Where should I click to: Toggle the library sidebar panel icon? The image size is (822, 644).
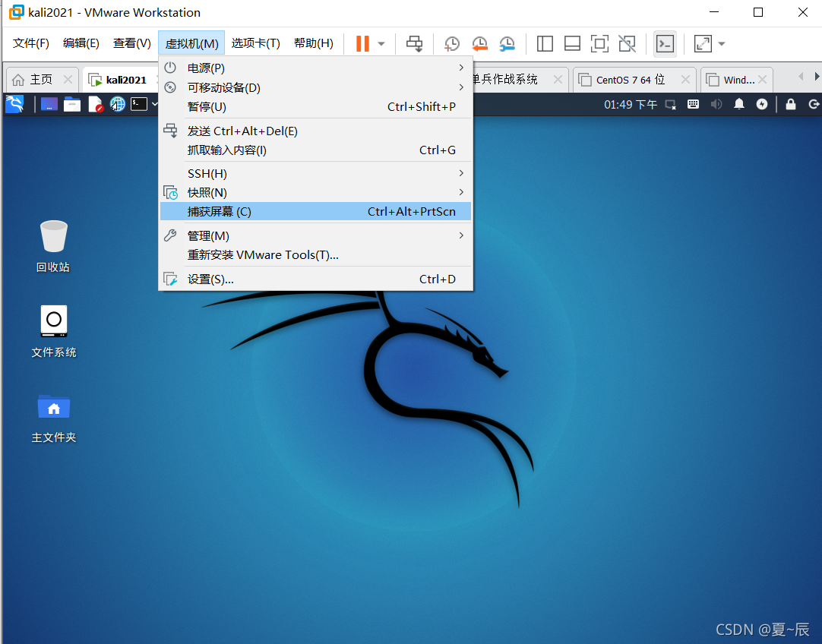[545, 43]
